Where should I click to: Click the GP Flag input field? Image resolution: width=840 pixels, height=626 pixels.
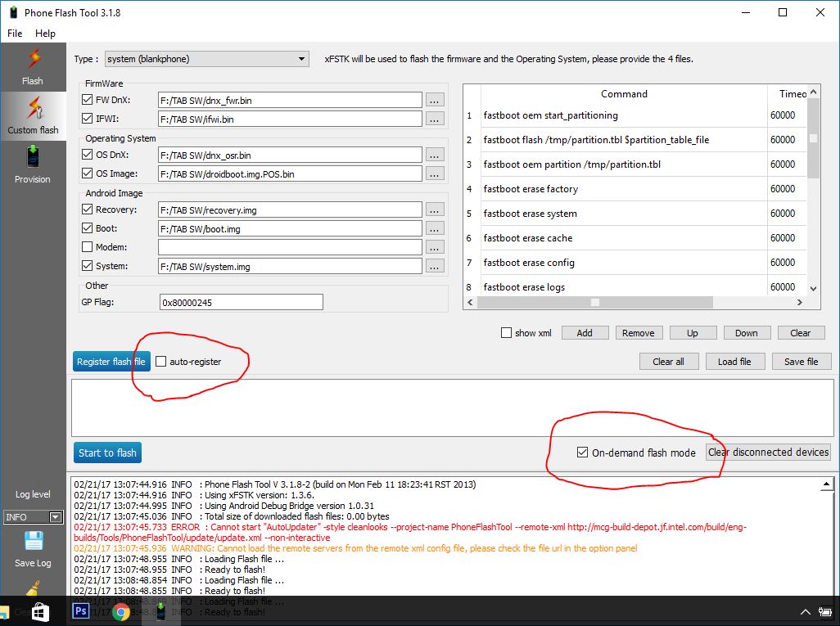(241, 302)
